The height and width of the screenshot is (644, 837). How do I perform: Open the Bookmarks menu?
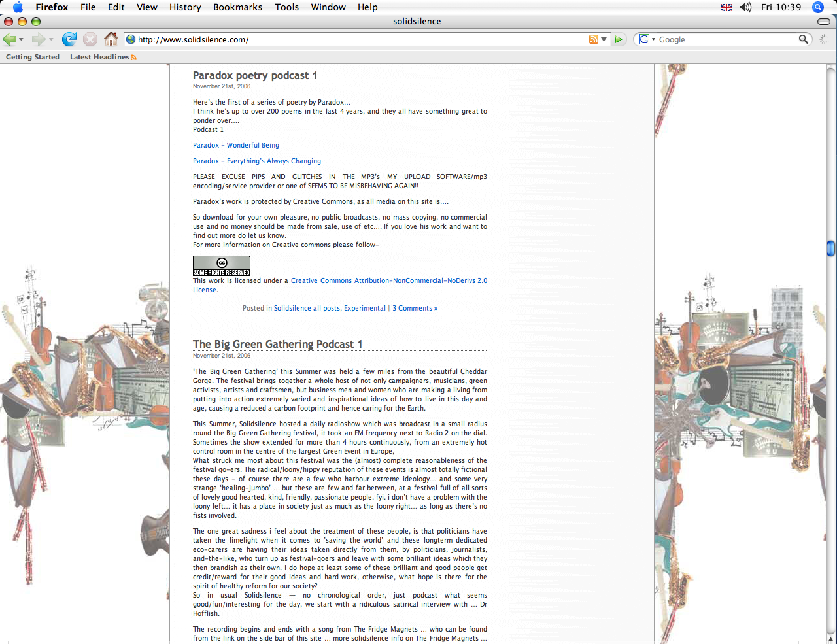coord(237,7)
